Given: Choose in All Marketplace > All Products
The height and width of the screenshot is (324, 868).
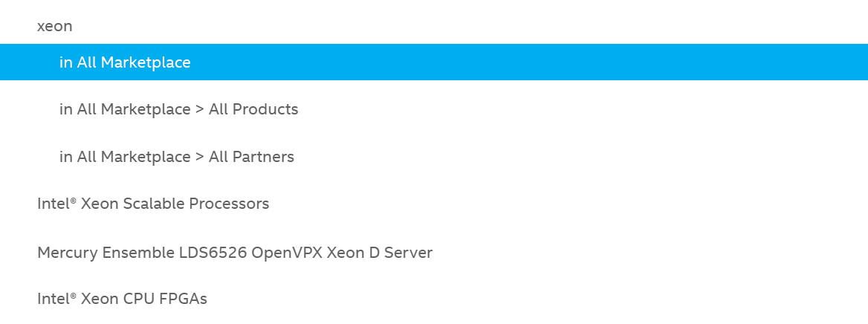Looking at the screenshot, I should (x=434, y=110).
